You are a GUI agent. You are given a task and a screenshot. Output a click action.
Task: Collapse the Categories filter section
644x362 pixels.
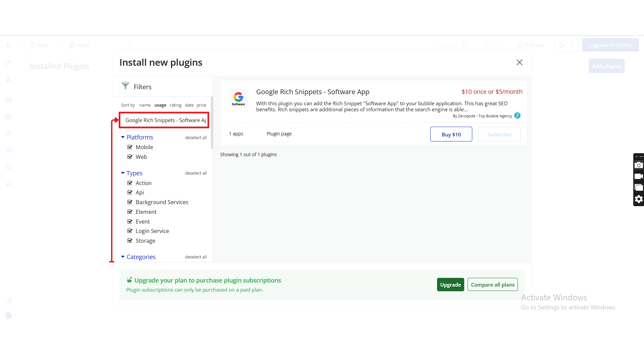tap(123, 257)
